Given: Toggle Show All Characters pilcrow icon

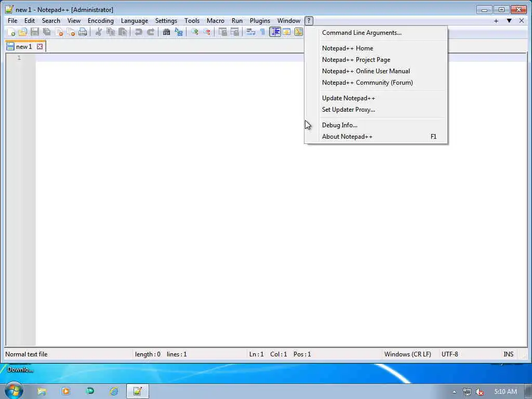Looking at the screenshot, I should pos(262,32).
